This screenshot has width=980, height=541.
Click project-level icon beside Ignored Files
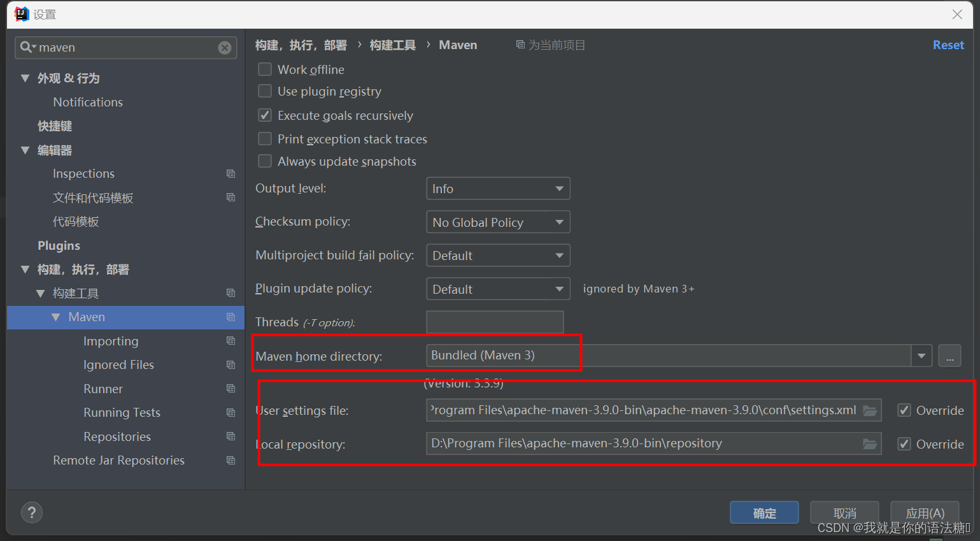231,365
